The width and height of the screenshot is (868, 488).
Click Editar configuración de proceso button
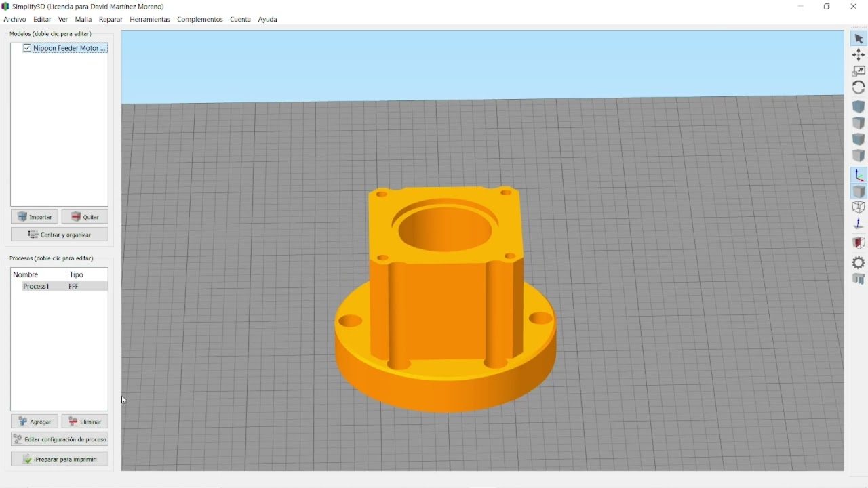(60, 440)
